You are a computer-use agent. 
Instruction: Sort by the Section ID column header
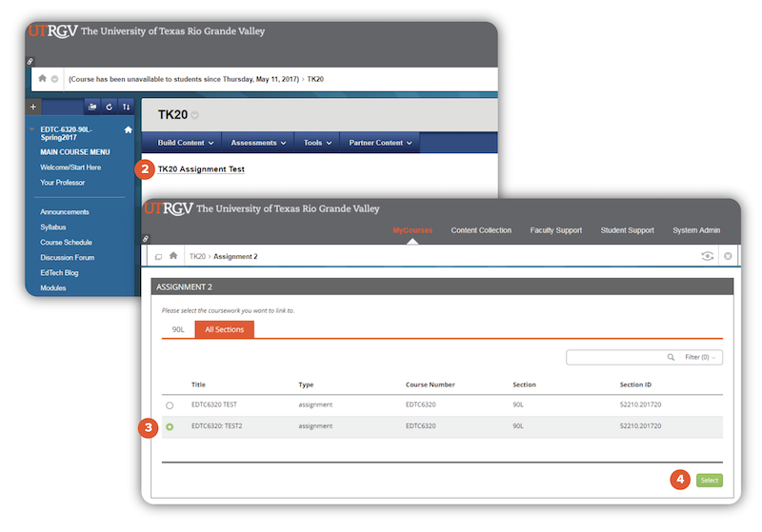(635, 384)
